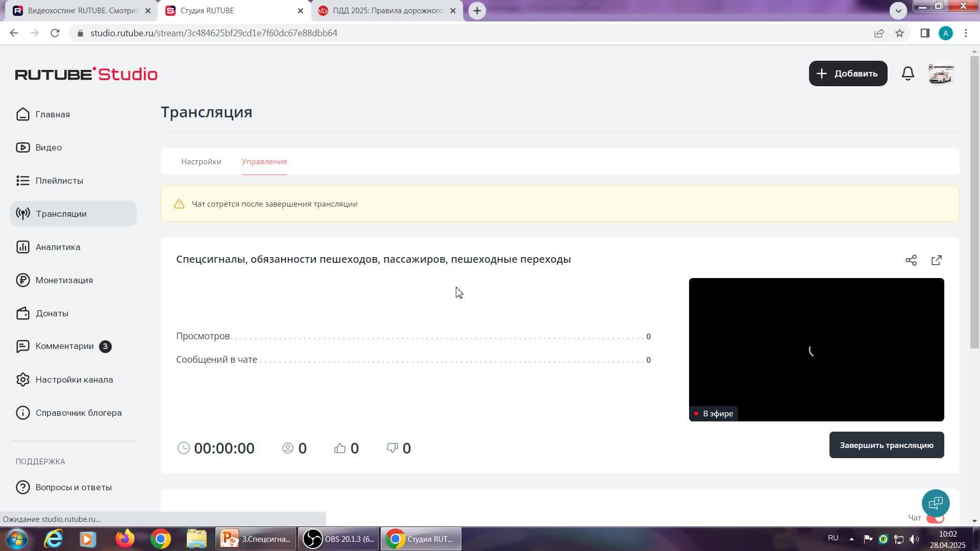Open Аналитика in the sidebar

(58, 247)
